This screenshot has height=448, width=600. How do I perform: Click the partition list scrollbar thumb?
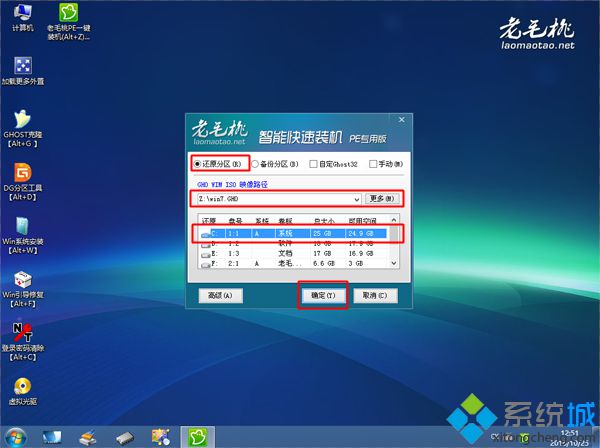pyautogui.click(x=394, y=233)
